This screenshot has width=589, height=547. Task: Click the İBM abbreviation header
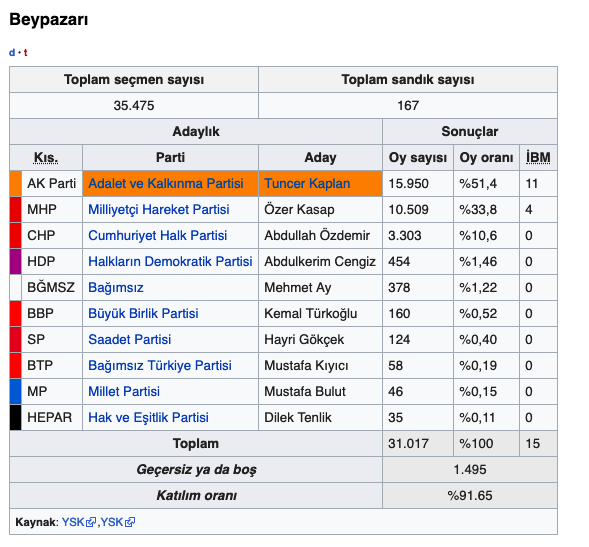point(538,157)
